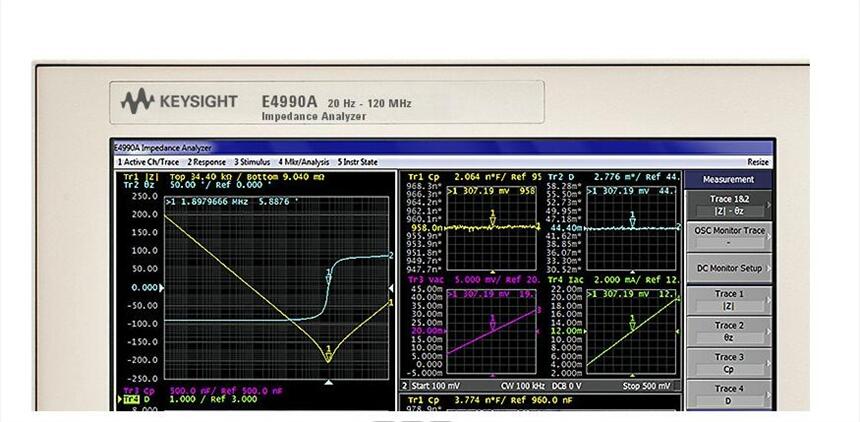Open the Instr State menu
The image size is (860, 422).
[x=357, y=161]
